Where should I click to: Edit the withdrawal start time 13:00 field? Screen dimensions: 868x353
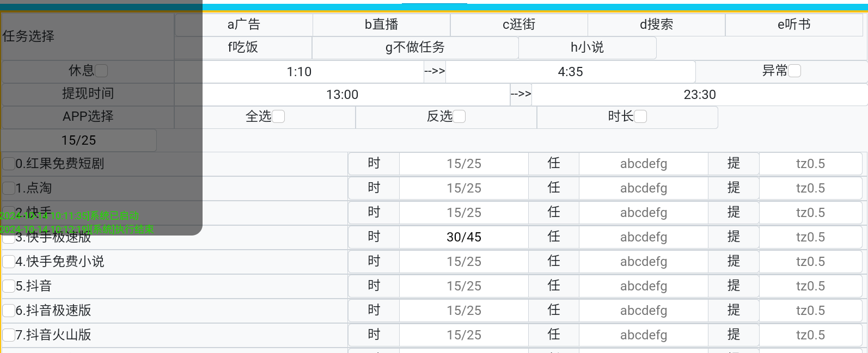(x=343, y=95)
